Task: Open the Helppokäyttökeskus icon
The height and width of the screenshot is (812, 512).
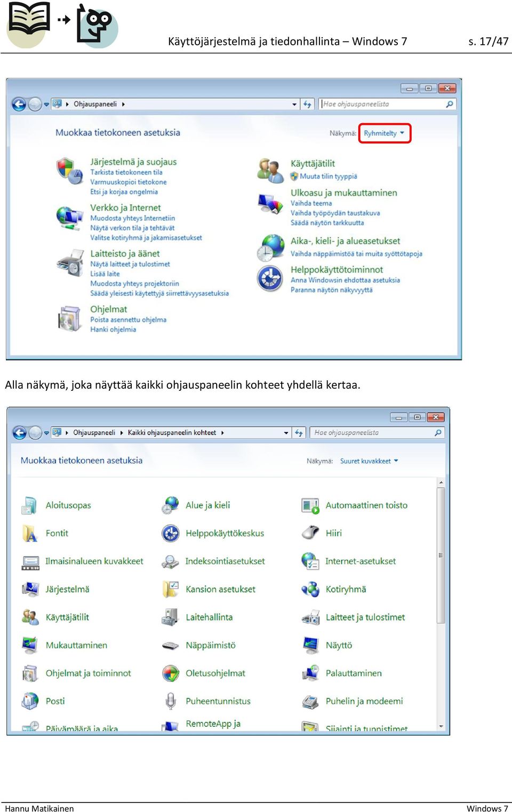Action: click(x=170, y=533)
